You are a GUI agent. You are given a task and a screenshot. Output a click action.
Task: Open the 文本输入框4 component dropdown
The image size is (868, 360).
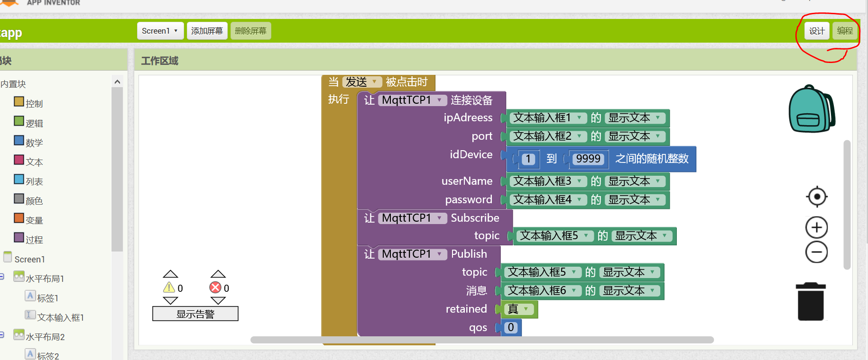coord(548,199)
